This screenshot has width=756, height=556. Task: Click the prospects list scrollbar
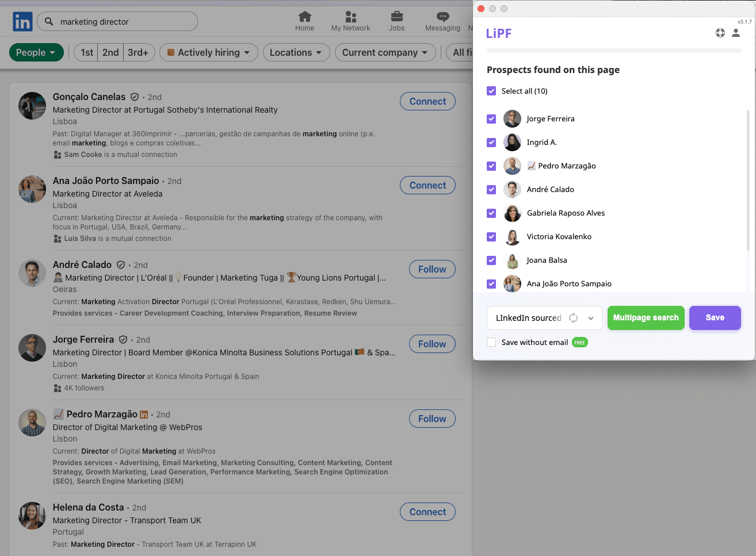(x=748, y=179)
